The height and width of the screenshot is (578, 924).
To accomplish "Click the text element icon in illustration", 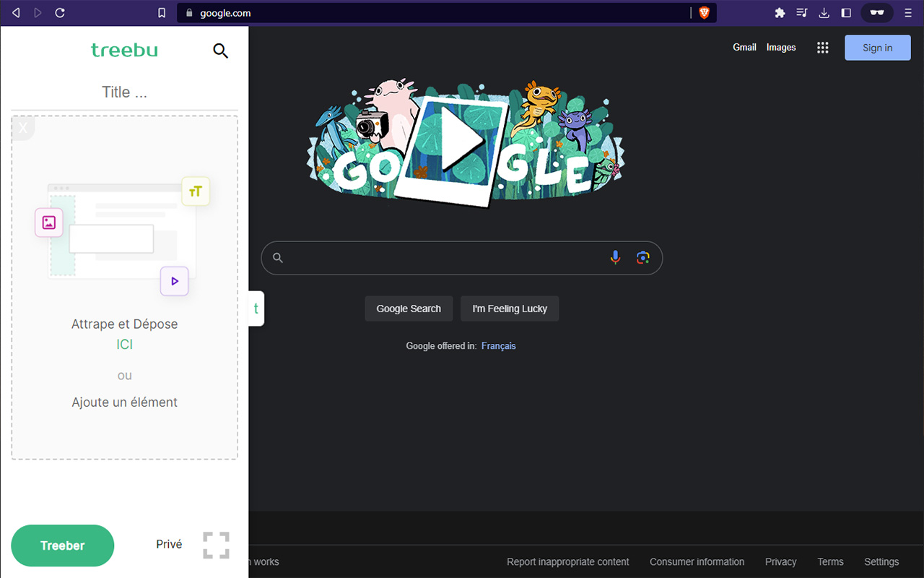I will tap(196, 191).
